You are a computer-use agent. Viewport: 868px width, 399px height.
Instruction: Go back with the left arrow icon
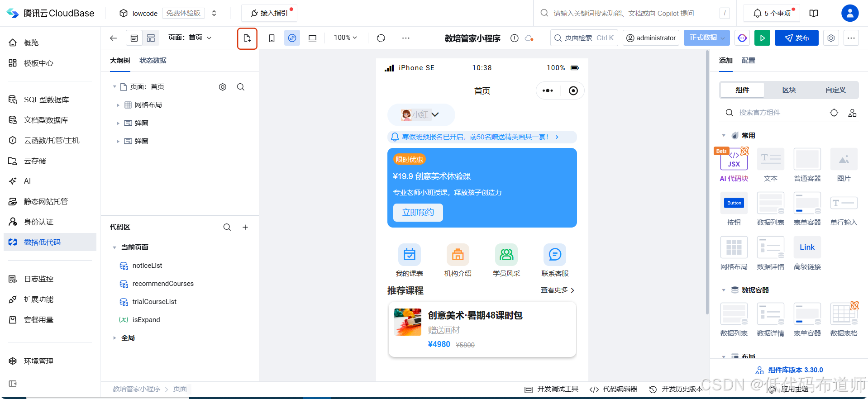click(114, 38)
